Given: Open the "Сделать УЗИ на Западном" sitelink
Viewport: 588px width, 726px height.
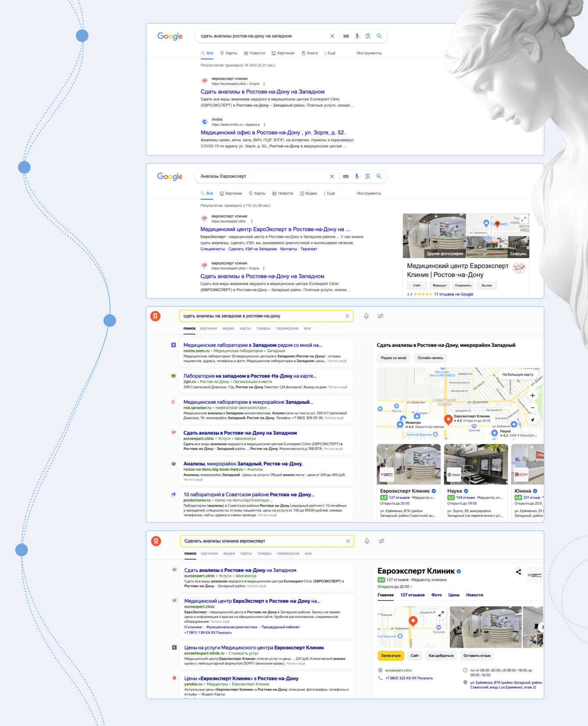Looking at the screenshot, I should click(253, 249).
